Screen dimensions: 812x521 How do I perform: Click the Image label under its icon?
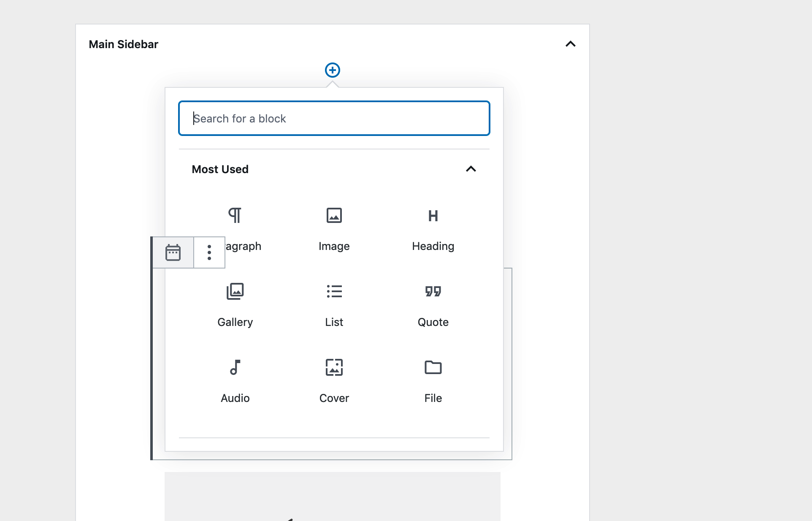tap(334, 246)
